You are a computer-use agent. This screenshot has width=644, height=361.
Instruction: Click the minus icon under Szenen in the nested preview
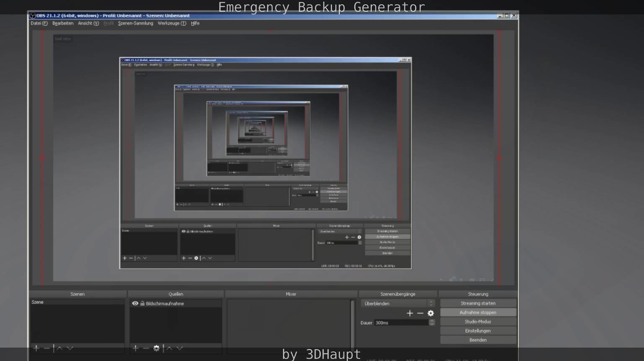click(x=131, y=258)
